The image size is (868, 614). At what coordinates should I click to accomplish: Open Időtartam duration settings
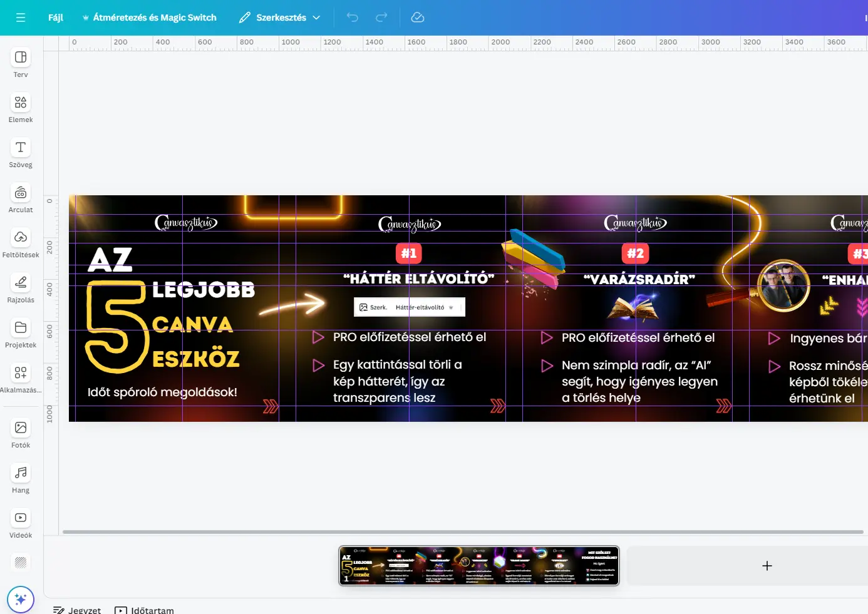[x=145, y=610]
